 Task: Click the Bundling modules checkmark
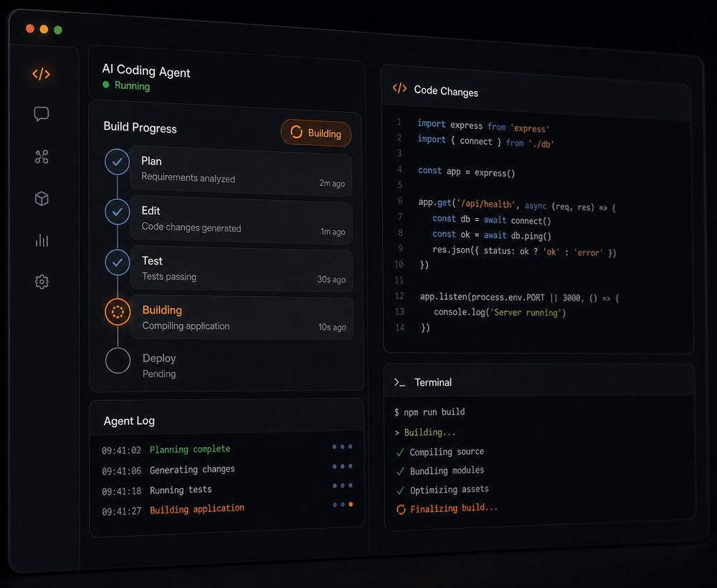401,471
